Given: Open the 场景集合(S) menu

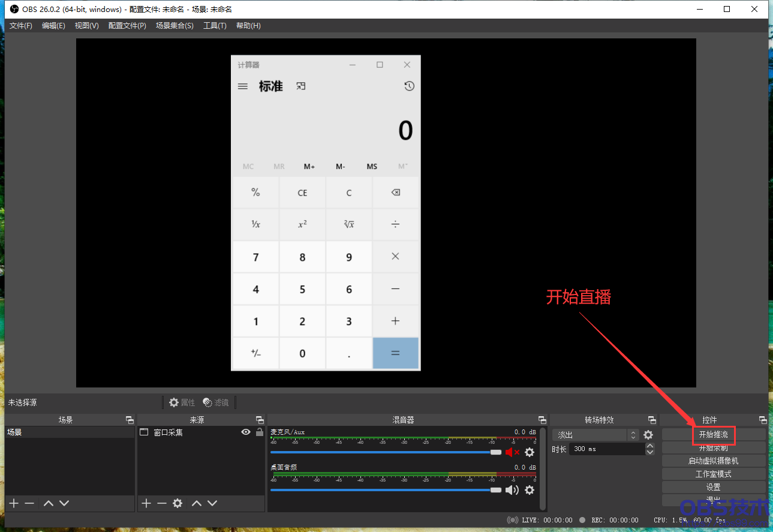Looking at the screenshot, I should point(175,26).
